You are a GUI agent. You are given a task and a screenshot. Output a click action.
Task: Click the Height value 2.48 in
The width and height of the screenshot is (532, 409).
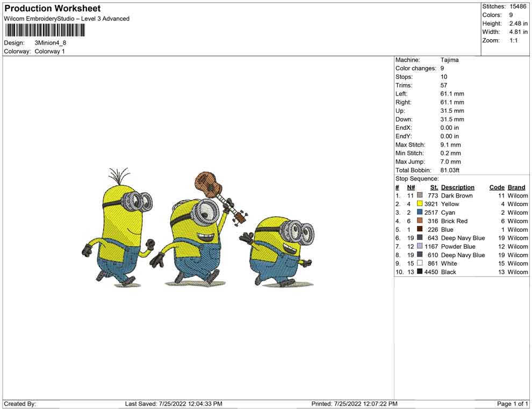[518, 24]
